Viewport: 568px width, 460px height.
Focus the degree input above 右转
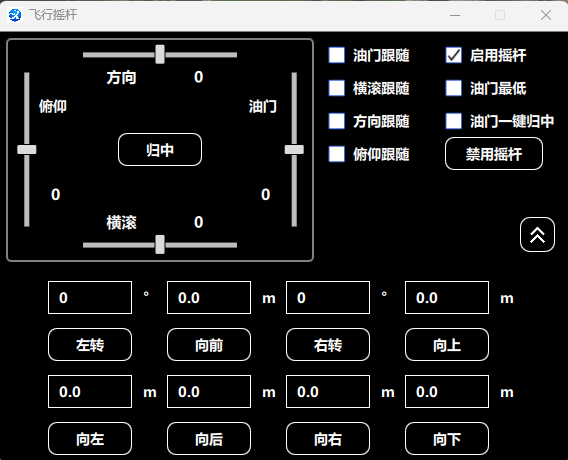[x=328, y=297]
